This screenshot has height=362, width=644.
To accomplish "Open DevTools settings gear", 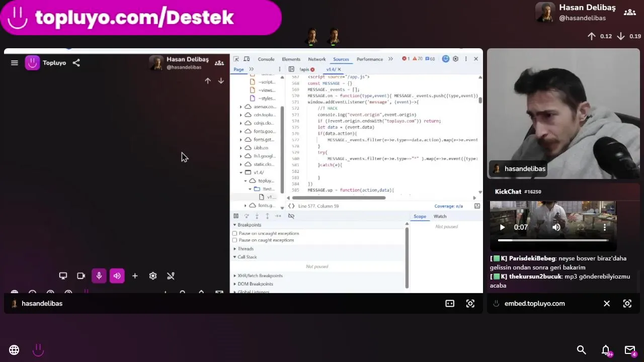I will pyautogui.click(x=455, y=59).
